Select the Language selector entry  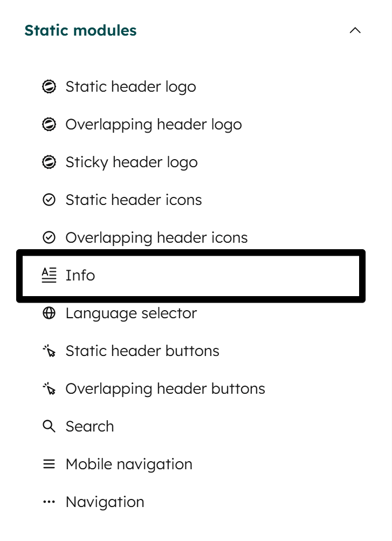point(132,313)
